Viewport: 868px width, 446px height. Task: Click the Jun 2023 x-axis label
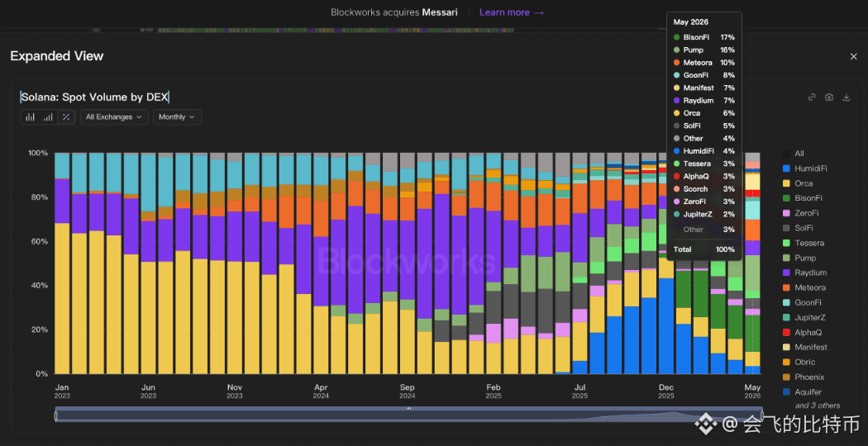pos(148,391)
